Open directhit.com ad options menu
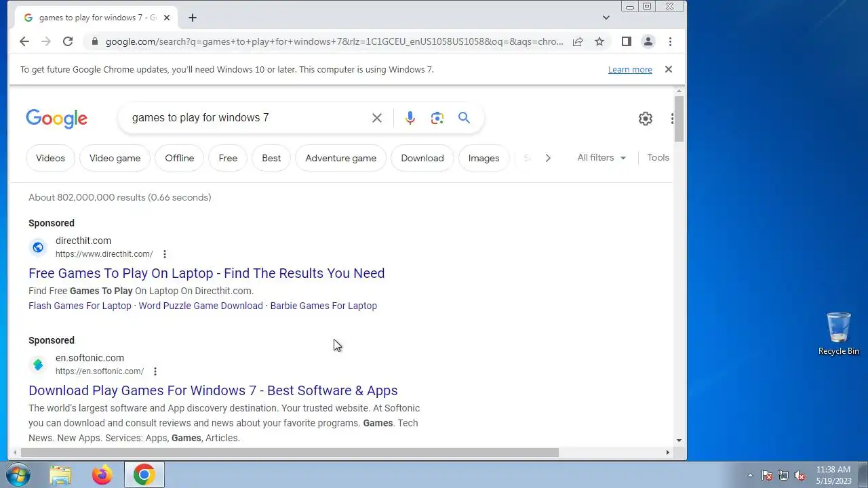The width and height of the screenshot is (868, 488). tap(164, 254)
